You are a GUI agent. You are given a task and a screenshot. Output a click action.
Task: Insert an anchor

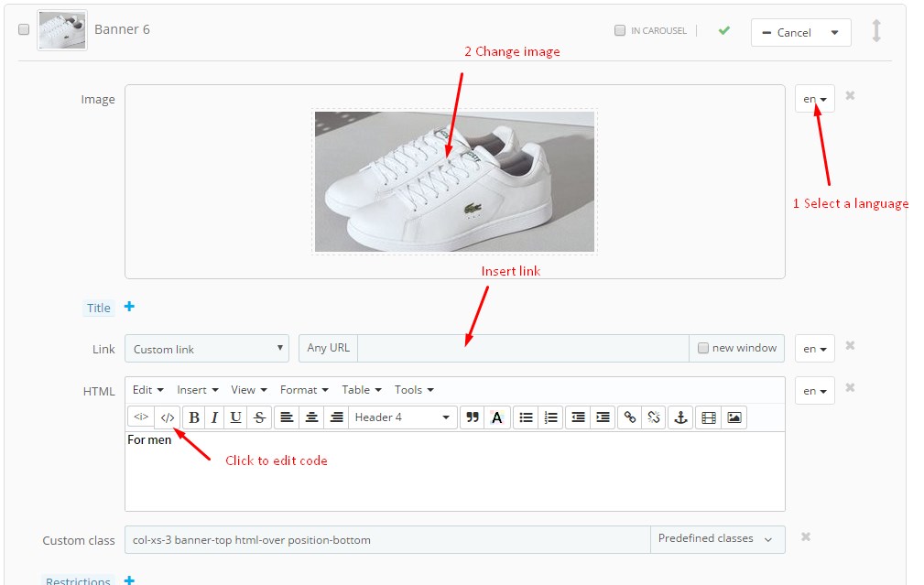click(x=680, y=417)
